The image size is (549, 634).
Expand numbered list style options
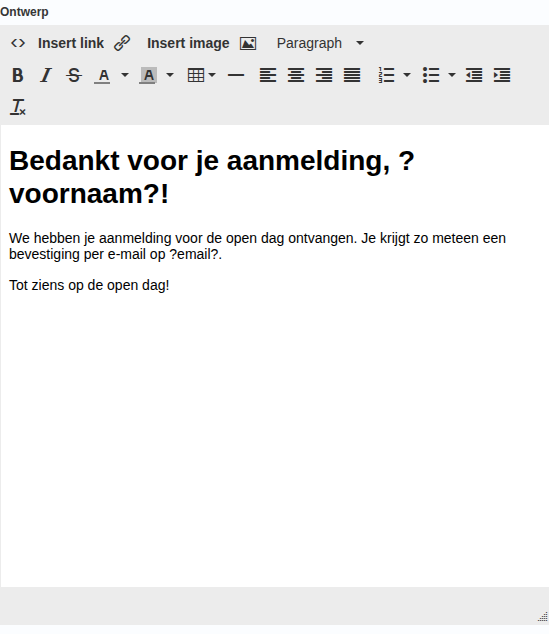407,75
